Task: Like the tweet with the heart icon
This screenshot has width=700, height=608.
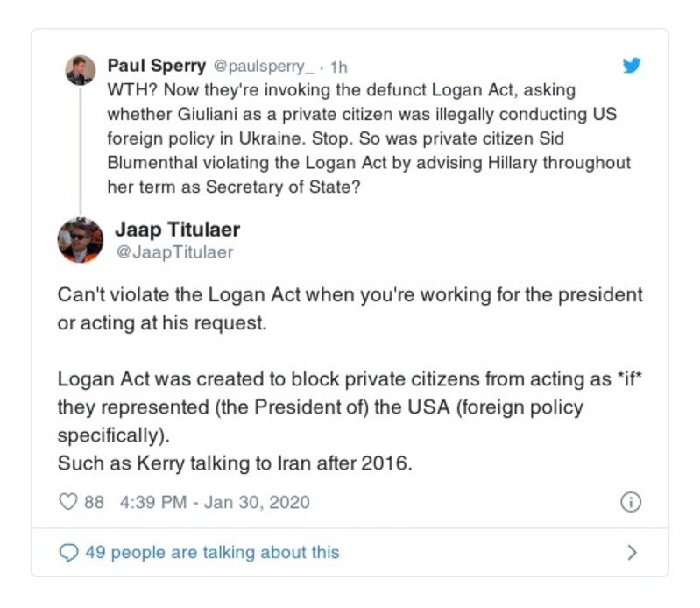Action: pos(67,503)
